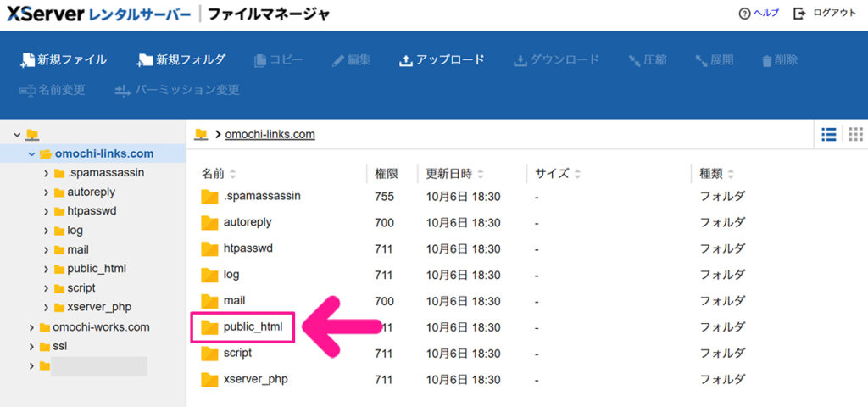Image resolution: width=868 pixels, height=407 pixels.
Task: Switch to grid view icon
Action: tap(855, 134)
